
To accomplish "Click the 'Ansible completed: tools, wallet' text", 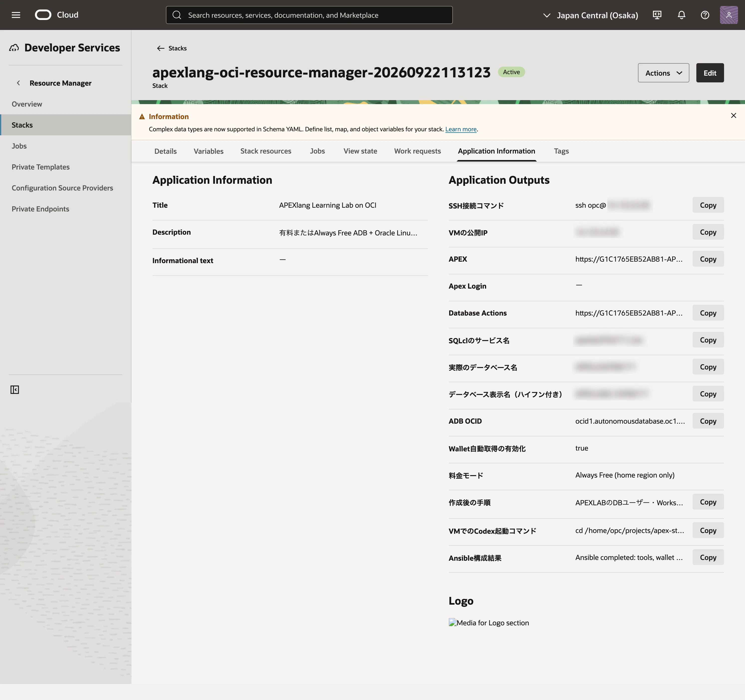I will pyautogui.click(x=629, y=557).
